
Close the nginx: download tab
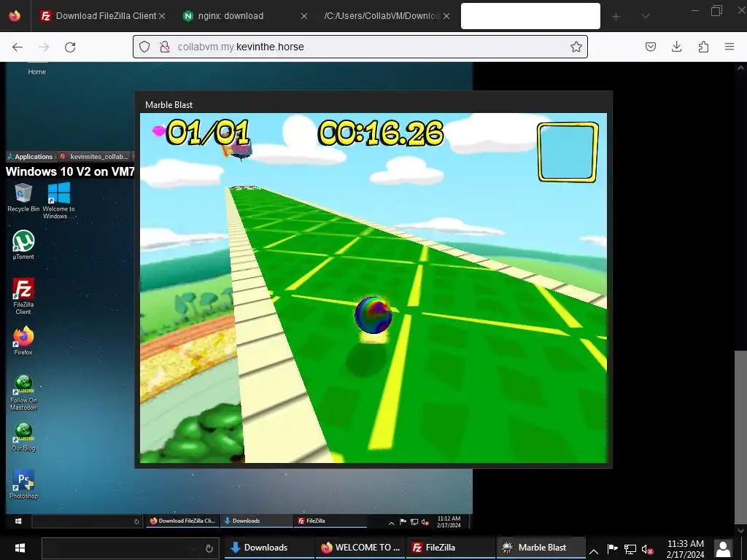point(304,16)
